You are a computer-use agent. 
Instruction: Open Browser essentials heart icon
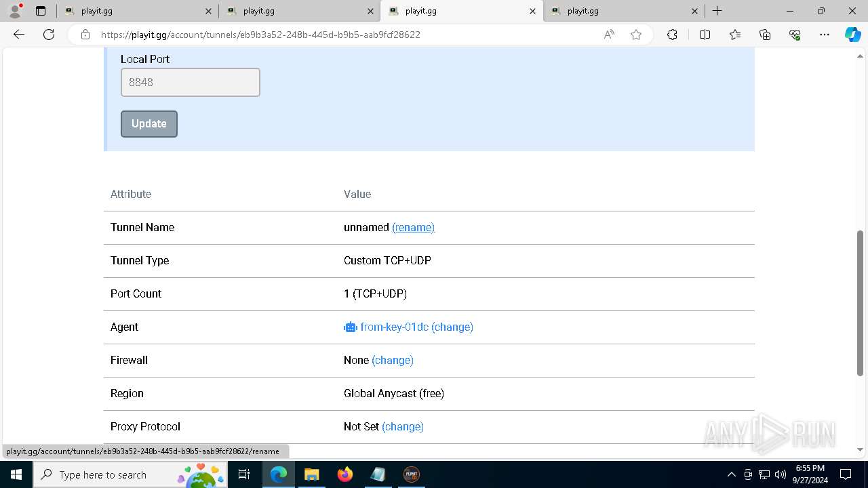[x=795, y=35]
